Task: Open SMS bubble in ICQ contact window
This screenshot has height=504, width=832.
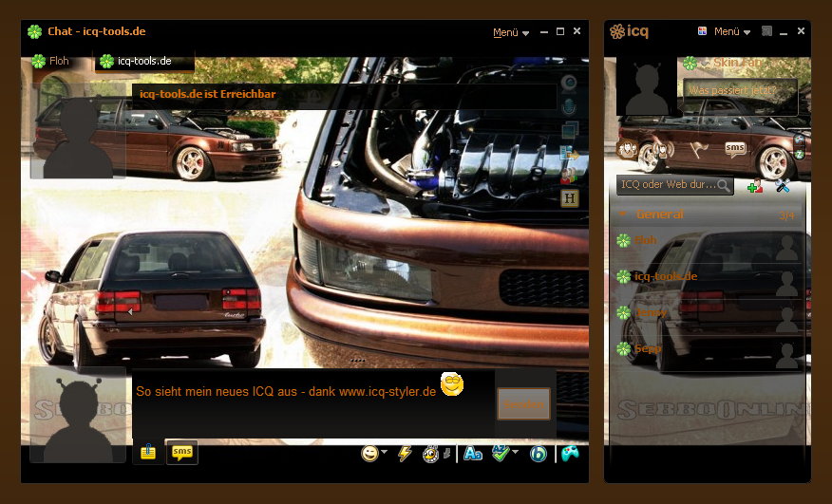Action: (x=735, y=150)
